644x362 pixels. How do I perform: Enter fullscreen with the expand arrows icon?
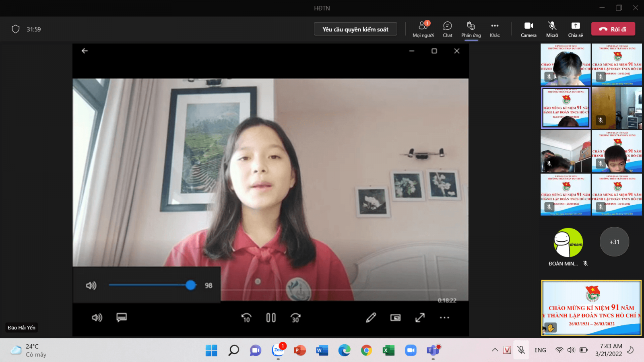point(420,318)
